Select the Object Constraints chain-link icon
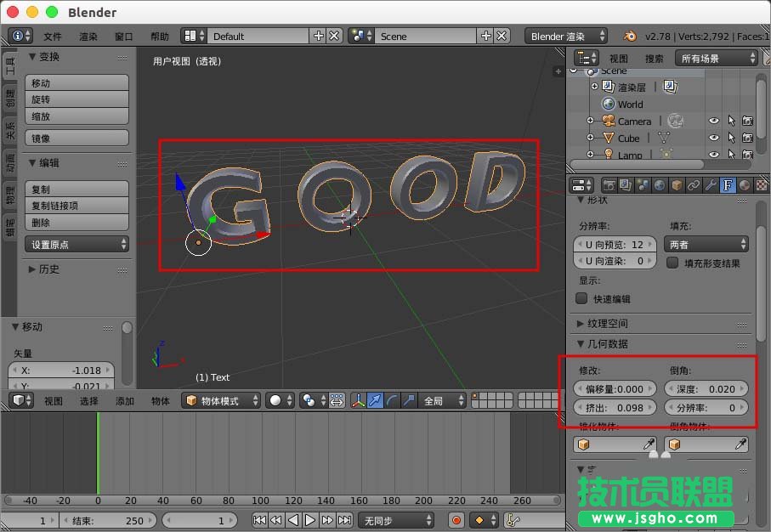771x532 pixels. 694,185
